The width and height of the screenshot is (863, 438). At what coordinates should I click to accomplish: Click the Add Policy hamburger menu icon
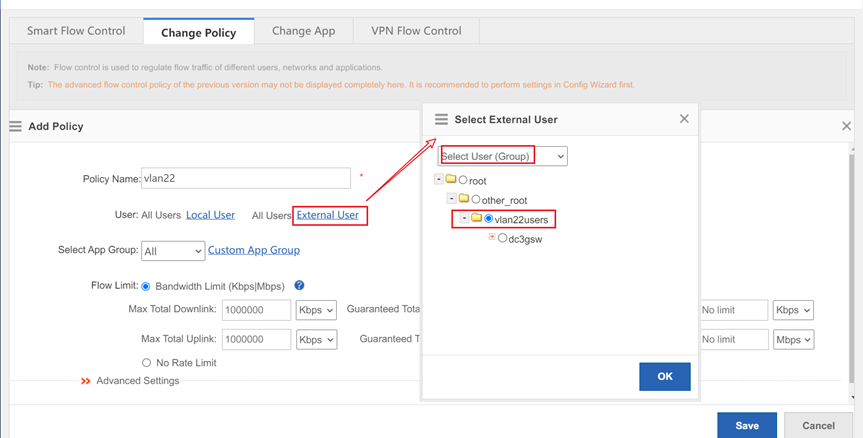15,127
